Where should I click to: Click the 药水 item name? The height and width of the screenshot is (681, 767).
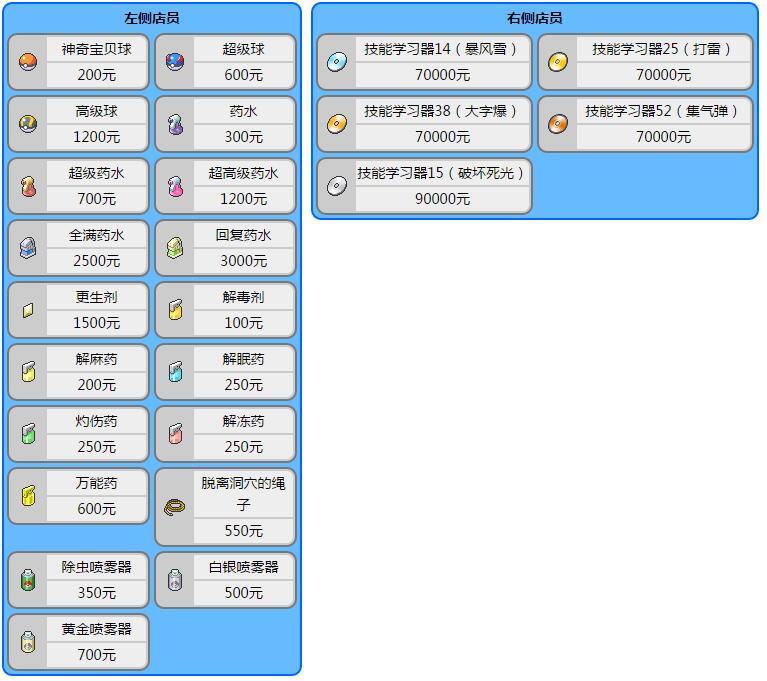tap(244, 111)
